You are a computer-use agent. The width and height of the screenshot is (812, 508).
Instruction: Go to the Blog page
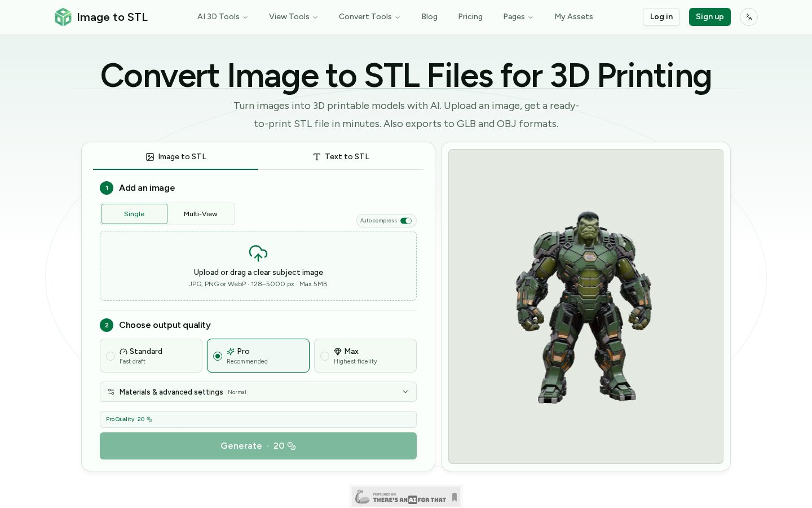430,17
